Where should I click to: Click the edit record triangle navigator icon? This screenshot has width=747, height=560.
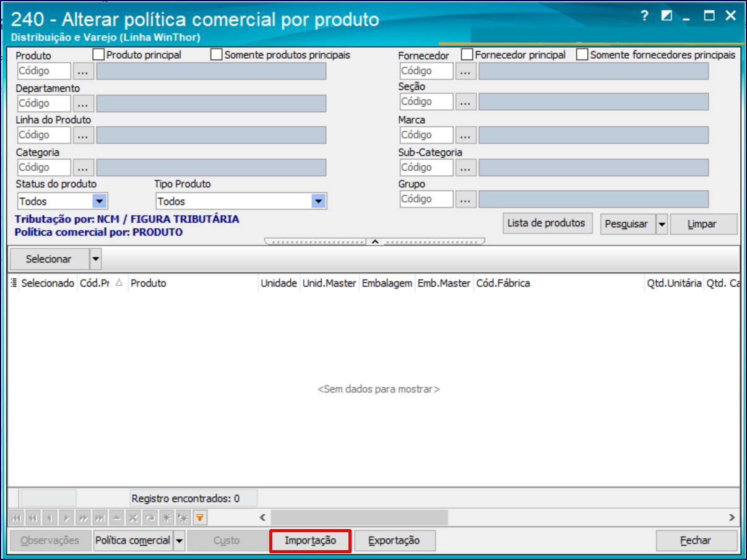pos(116,517)
